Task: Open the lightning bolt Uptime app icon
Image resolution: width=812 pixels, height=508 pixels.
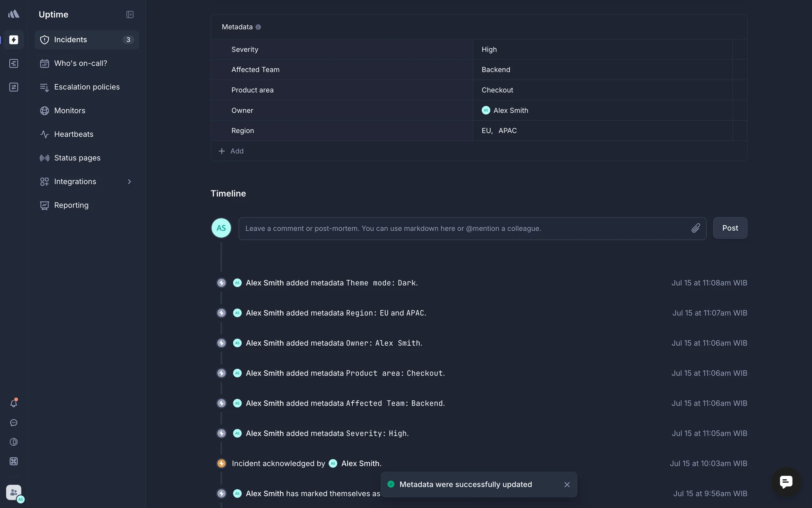Action: tap(14, 40)
